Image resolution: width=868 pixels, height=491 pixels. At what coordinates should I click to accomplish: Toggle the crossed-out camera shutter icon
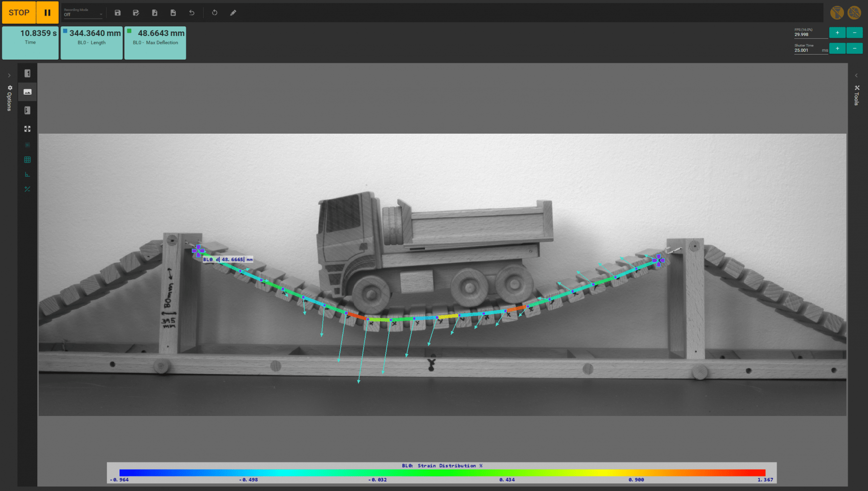tap(854, 13)
